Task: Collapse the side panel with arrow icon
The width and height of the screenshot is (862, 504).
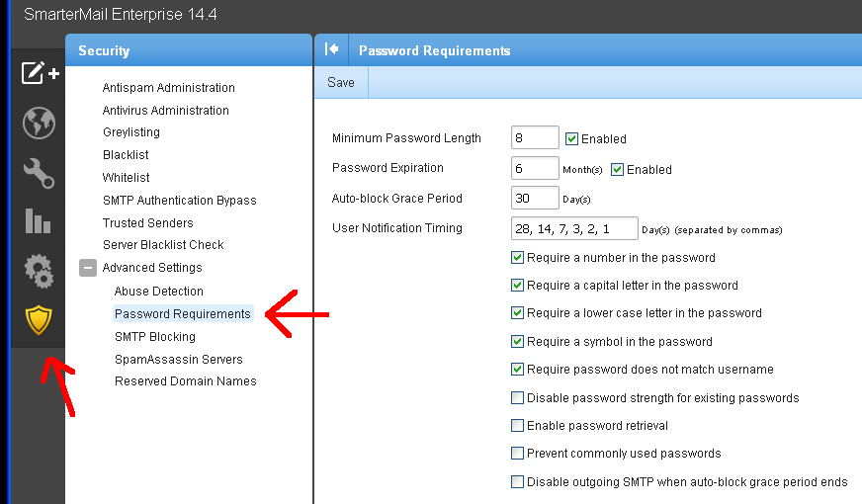Action: [331, 49]
